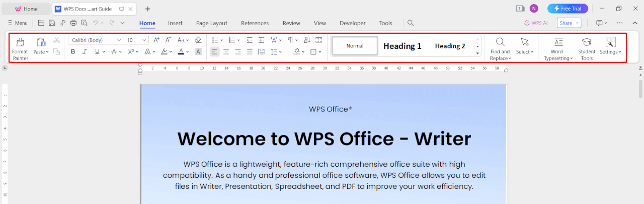
Task: Expand the line spacing dropdown
Action: 281,51
